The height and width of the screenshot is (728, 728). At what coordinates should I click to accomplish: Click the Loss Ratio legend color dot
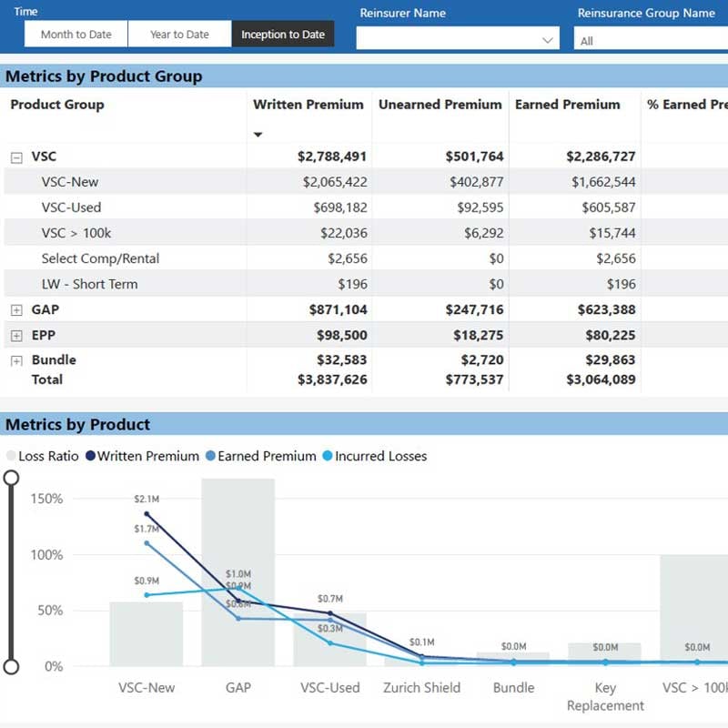10,456
